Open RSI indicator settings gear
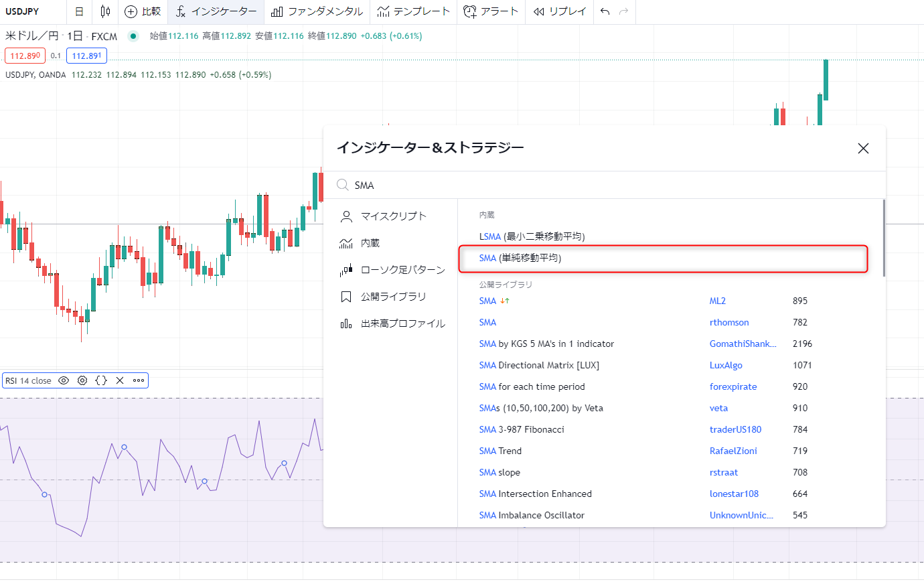This screenshot has width=924, height=582. (x=82, y=380)
